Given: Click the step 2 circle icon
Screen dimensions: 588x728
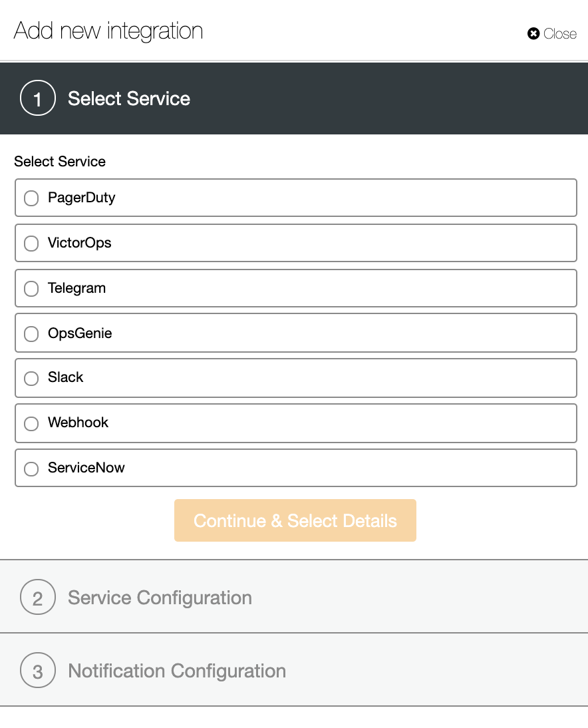Looking at the screenshot, I should [x=38, y=597].
